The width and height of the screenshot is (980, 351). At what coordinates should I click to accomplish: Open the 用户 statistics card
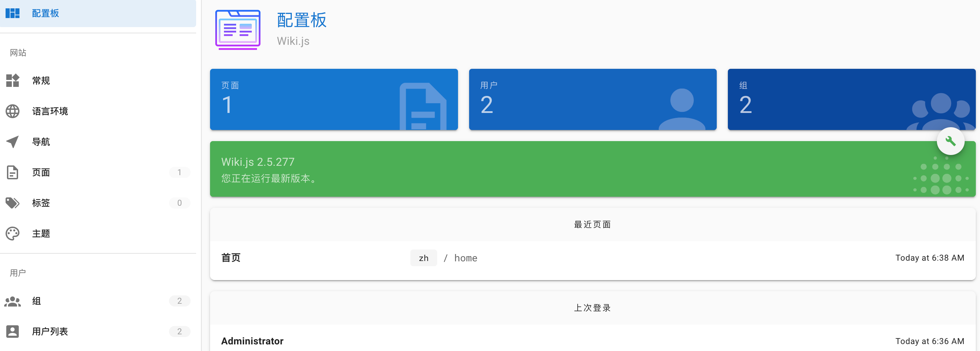click(593, 99)
